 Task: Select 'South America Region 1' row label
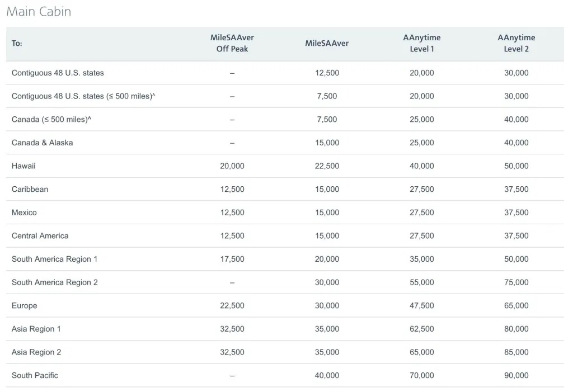point(54,259)
